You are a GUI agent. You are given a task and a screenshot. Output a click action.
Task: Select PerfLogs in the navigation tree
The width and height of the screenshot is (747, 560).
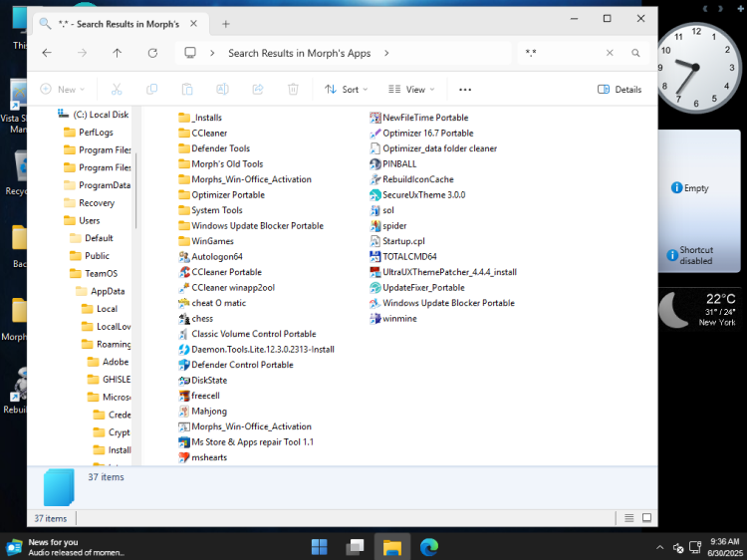[x=88, y=132]
